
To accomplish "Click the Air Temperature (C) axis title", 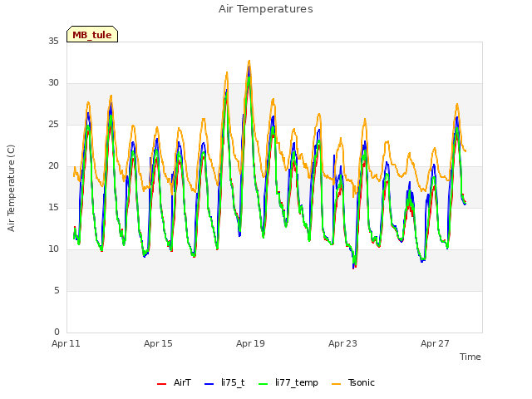I will tap(11, 189).
